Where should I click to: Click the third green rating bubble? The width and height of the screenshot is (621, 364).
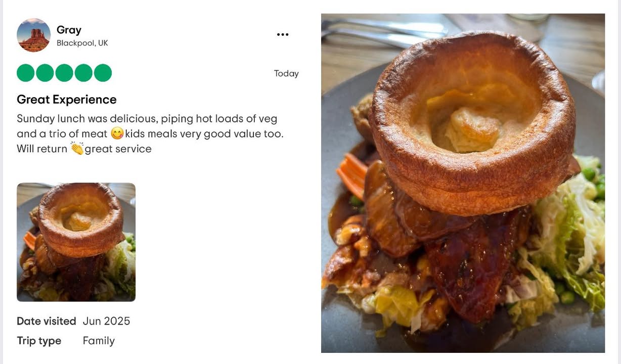point(64,73)
